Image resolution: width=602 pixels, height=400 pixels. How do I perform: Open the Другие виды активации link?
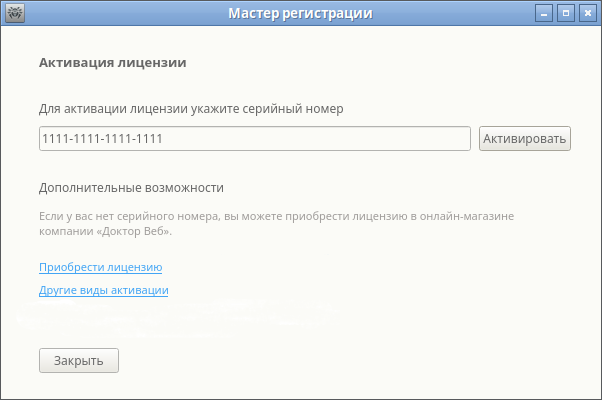tap(104, 290)
